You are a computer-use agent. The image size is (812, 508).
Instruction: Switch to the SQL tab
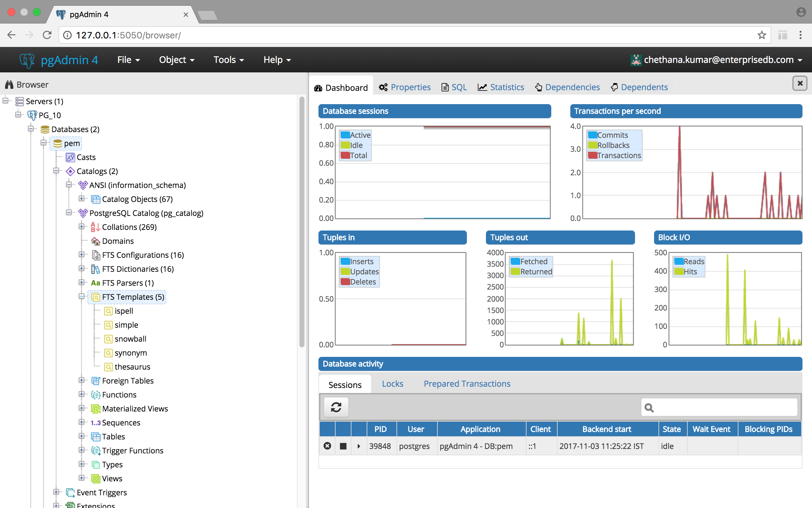point(454,87)
